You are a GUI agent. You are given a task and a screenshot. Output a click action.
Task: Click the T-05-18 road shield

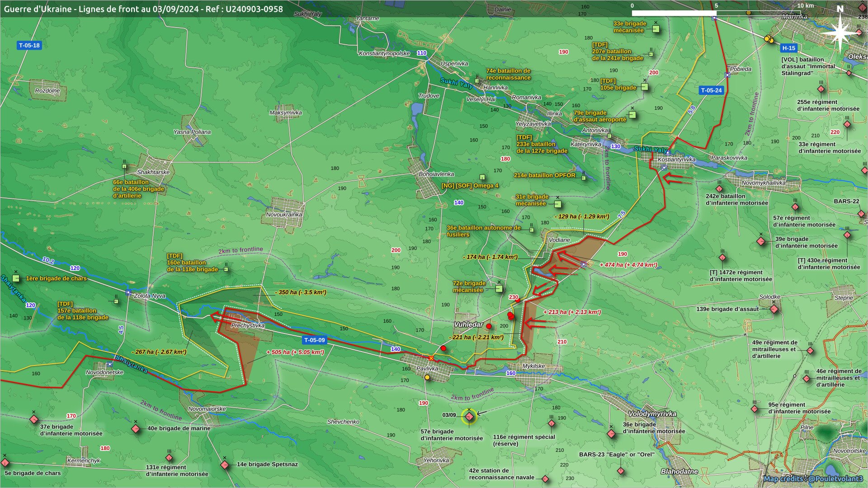[x=29, y=45]
